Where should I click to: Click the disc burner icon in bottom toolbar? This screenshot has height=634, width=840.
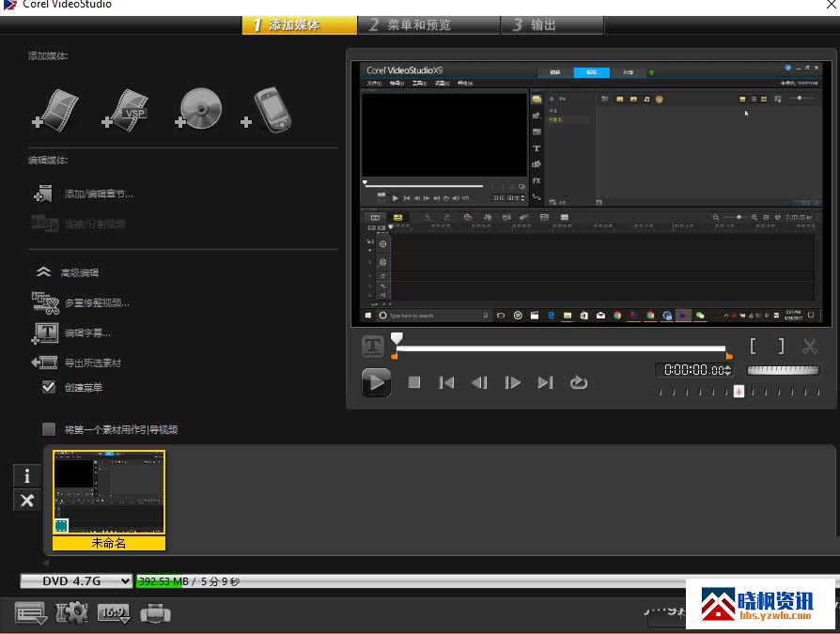pos(155,613)
